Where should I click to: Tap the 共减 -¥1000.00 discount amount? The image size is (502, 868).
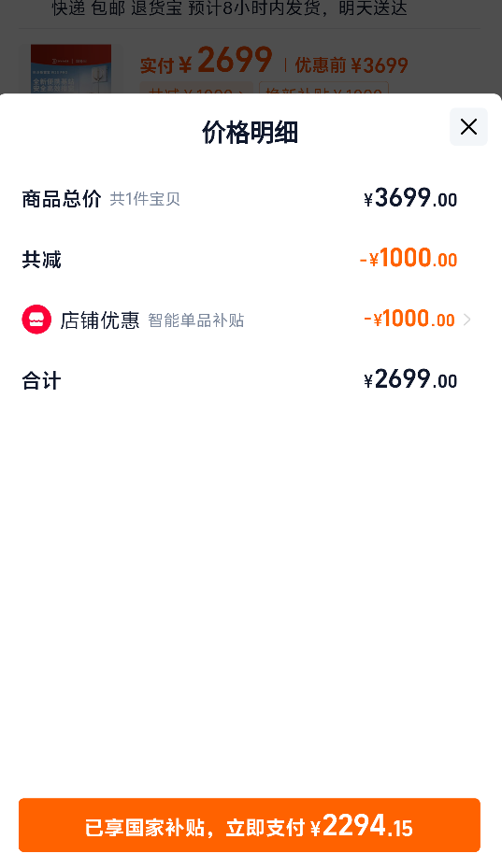[x=409, y=259]
